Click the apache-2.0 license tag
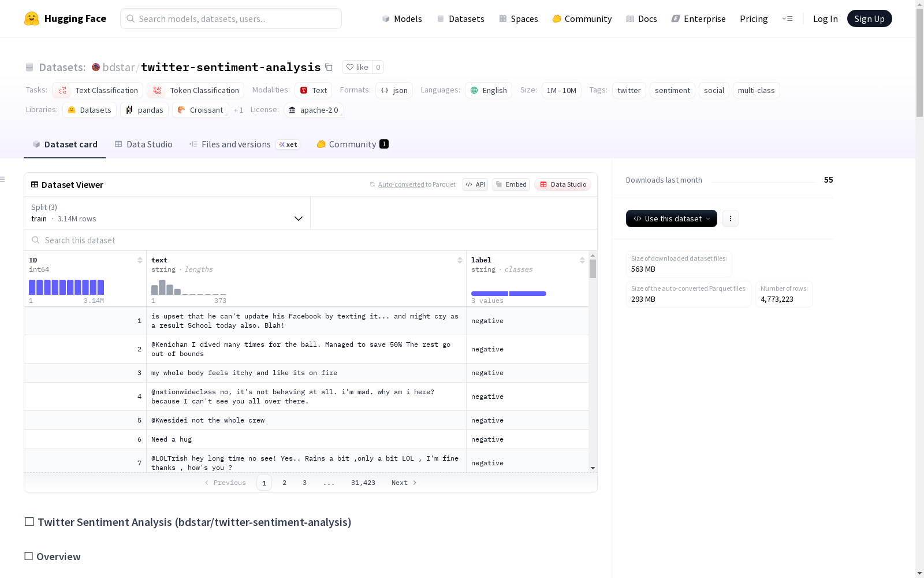The image size is (924, 578). pyautogui.click(x=314, y=110)
